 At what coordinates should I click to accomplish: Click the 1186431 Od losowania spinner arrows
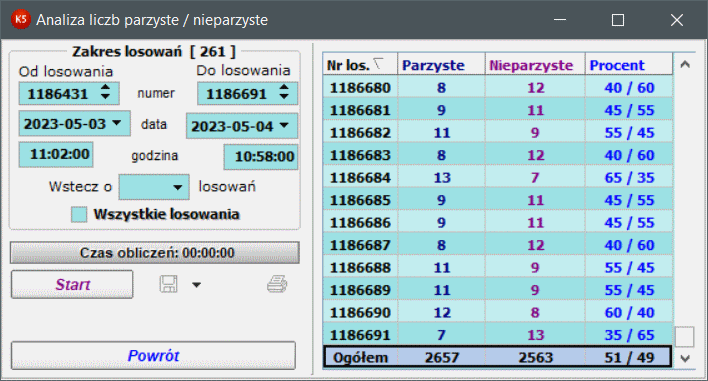(x=105, y=92)
